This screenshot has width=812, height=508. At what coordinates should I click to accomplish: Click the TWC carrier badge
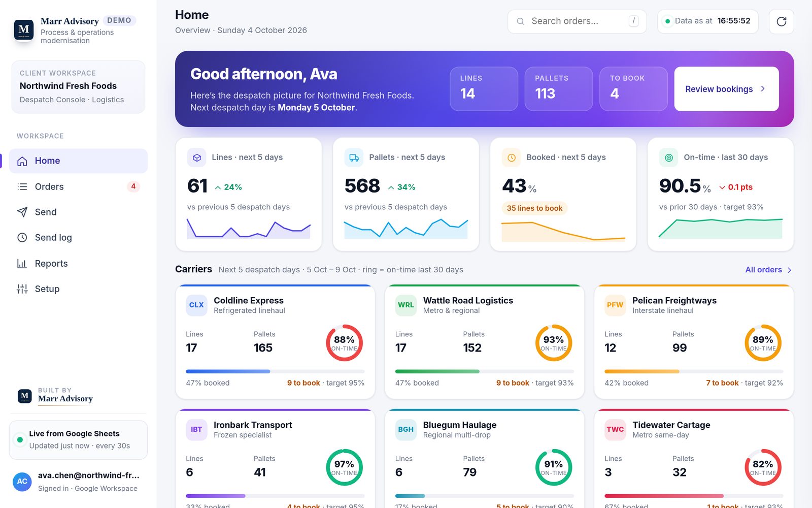tap(615, 430)
